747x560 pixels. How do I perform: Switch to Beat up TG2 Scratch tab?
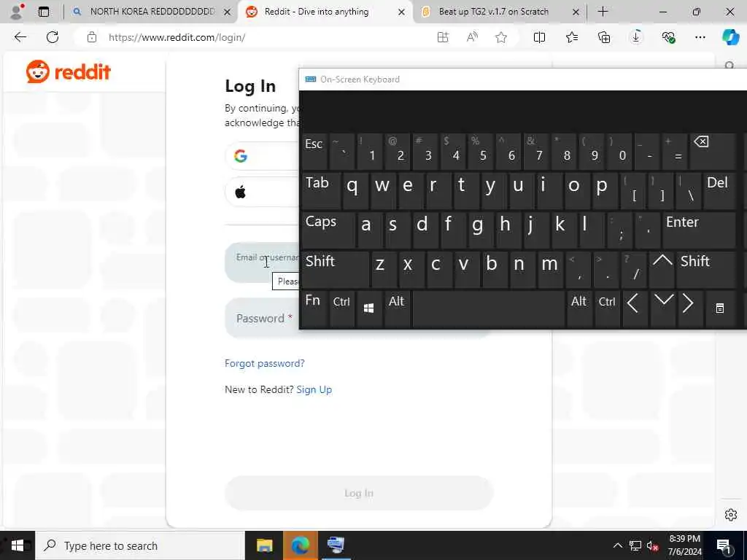(x=499, y=12)
